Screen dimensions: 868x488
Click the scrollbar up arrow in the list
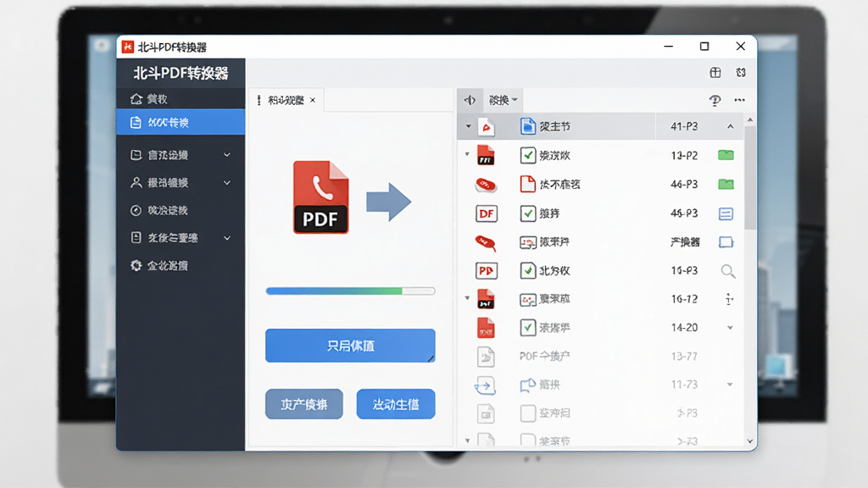(750, 119)
